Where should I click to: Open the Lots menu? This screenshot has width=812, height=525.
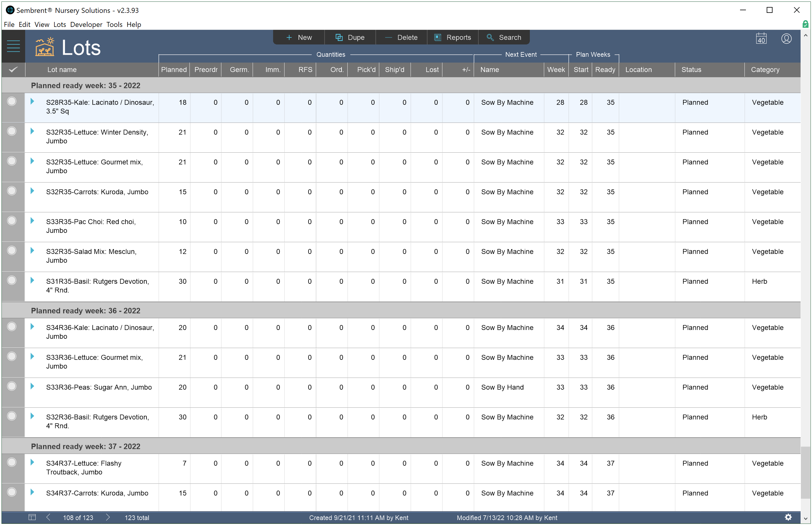tap(60, 25)
